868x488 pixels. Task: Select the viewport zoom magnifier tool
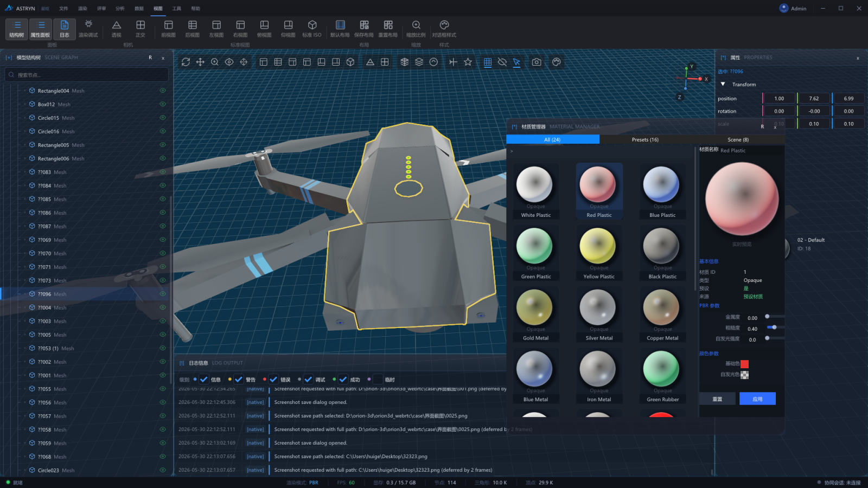(x=215, y=62)
